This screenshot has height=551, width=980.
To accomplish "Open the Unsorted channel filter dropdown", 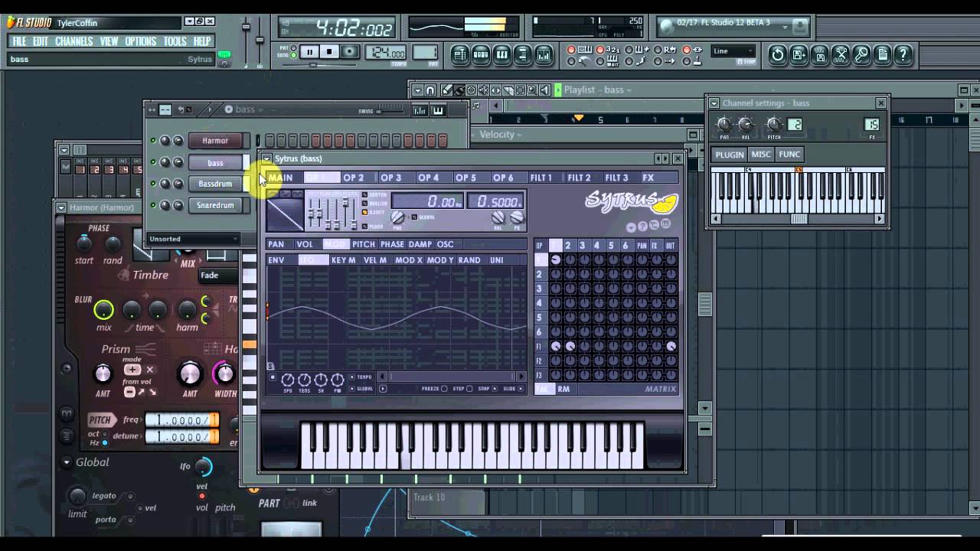I will tap(193, 239).
